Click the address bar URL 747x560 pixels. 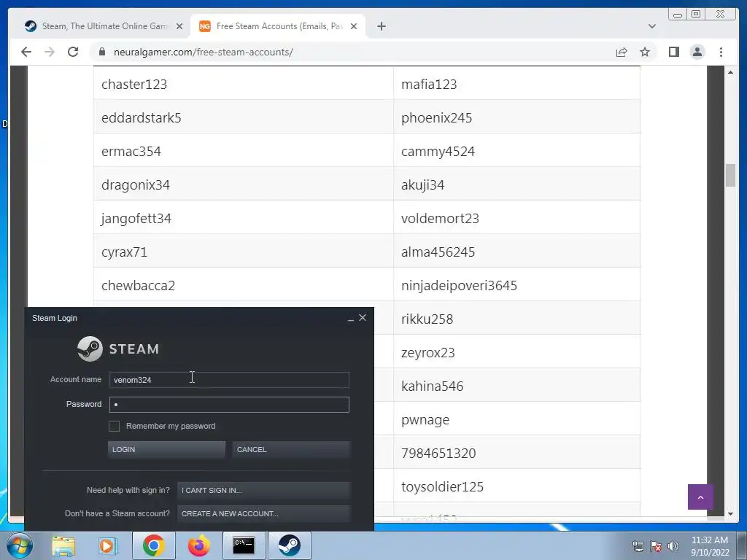click(x=204, y=52)
